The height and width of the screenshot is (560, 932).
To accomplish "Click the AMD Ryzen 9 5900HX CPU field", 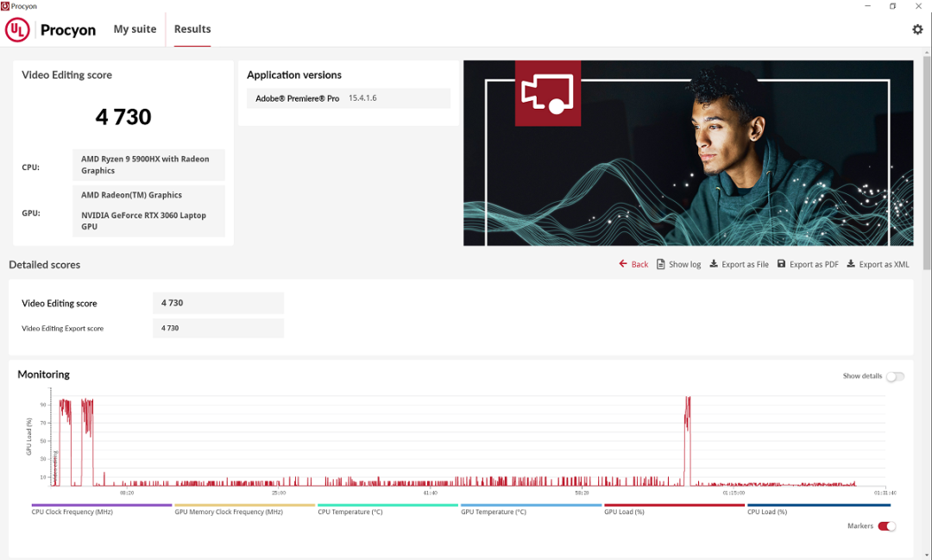I will tap(148, 165).
